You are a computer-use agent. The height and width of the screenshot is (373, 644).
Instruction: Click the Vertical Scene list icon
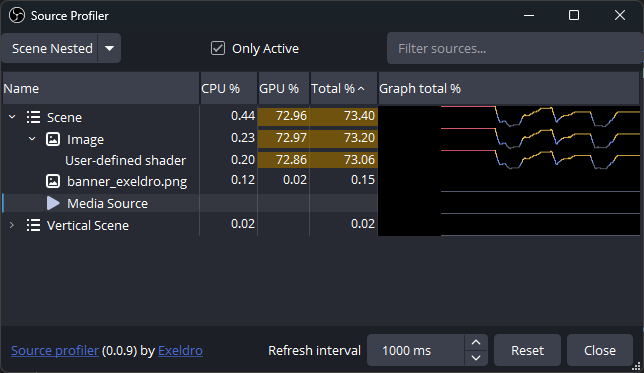[x=33, y=225]
